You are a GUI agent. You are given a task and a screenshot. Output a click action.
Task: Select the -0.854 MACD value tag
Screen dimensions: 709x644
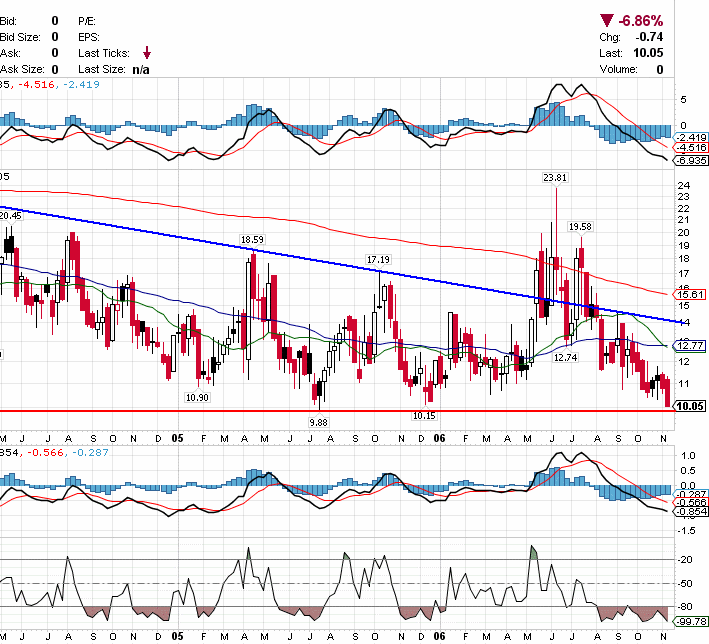tap(692, 511)
